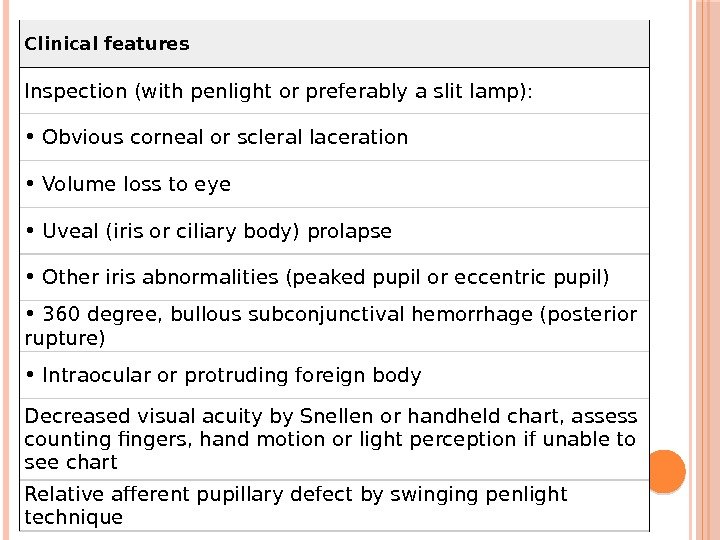Click the bullet before "Uveal"

(30, 230)
